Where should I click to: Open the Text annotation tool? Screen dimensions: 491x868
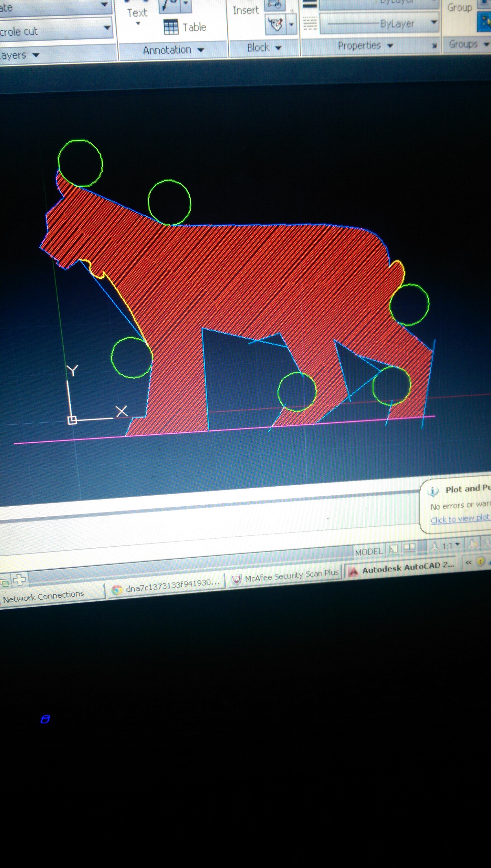coord(137,13)
